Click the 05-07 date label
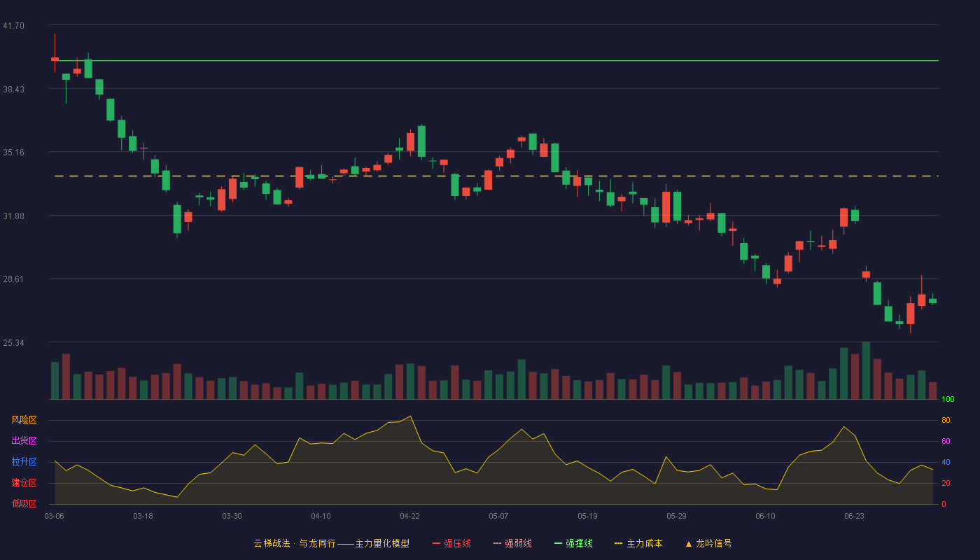980x560 pixels. click(498, 516)
